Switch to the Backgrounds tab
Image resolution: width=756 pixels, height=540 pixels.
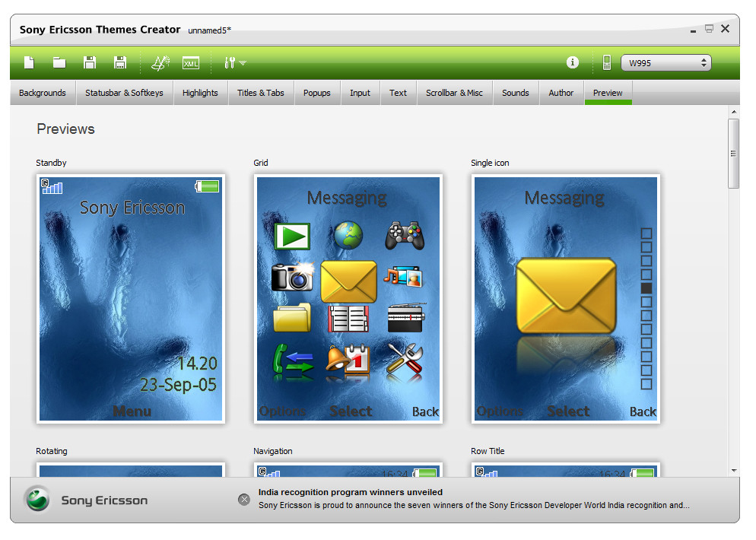coord(43,93)
